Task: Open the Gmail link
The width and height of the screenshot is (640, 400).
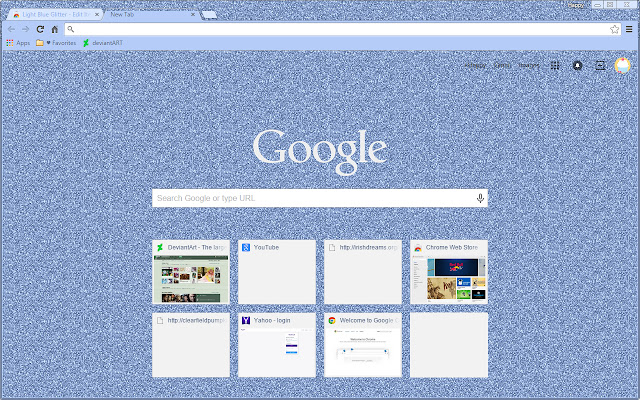Action: point(502,65)
